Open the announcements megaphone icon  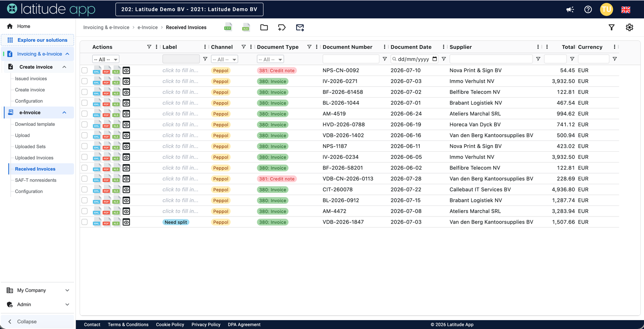click(570, 9)
